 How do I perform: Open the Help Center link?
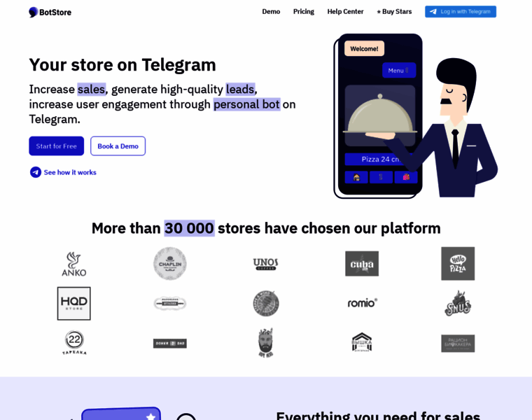(x=345, y=11)
